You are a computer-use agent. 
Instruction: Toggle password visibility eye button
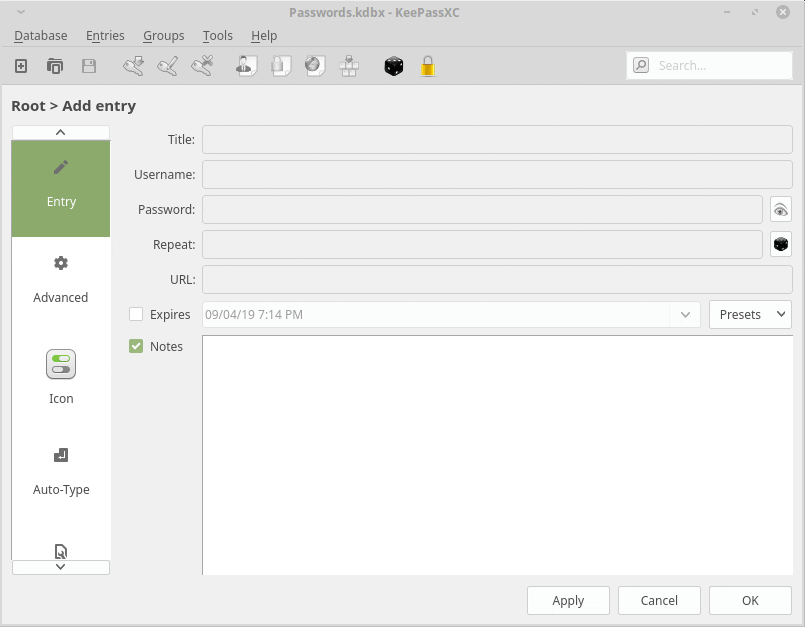coord(780,209)
